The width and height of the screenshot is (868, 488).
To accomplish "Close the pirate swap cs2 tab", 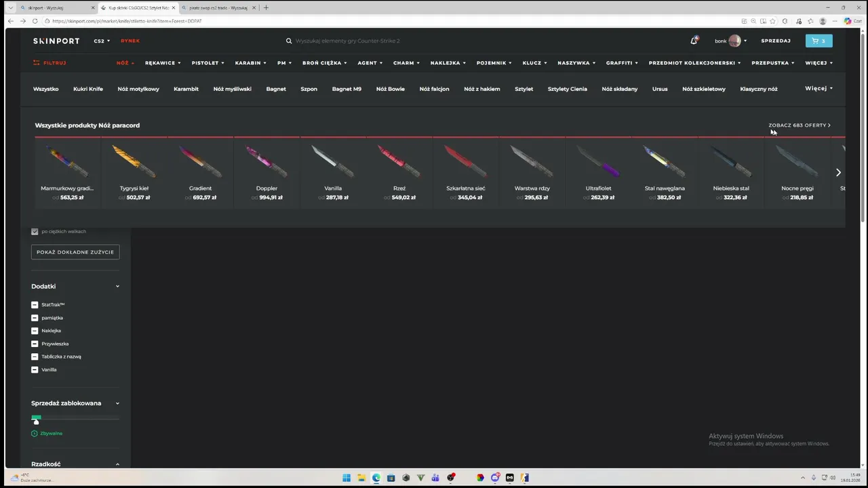I will click(x=254, y=7).
